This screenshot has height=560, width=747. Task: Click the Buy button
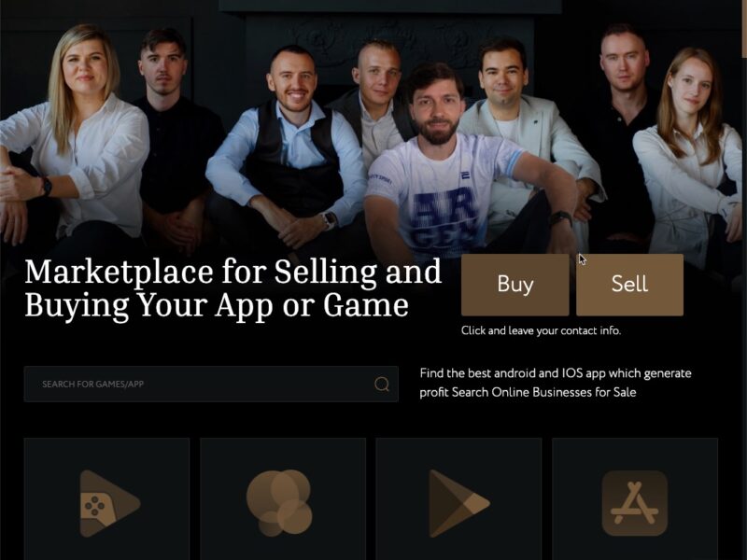(515, 285)
